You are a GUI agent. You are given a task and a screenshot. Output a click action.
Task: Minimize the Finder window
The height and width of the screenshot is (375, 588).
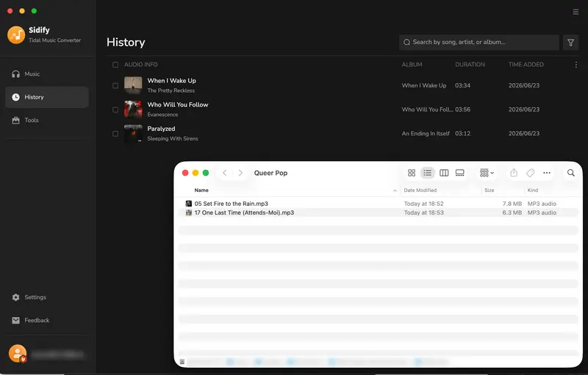click(196, 173)
